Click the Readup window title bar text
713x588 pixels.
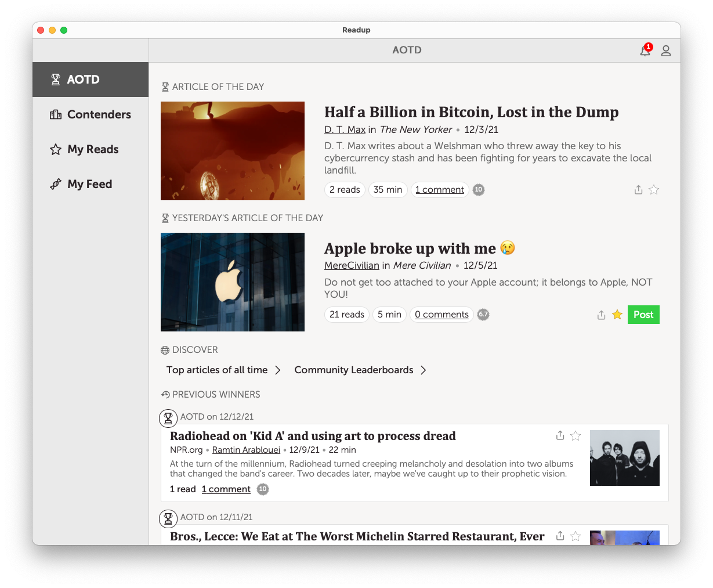pyautogui.click(x=356, y=30)
